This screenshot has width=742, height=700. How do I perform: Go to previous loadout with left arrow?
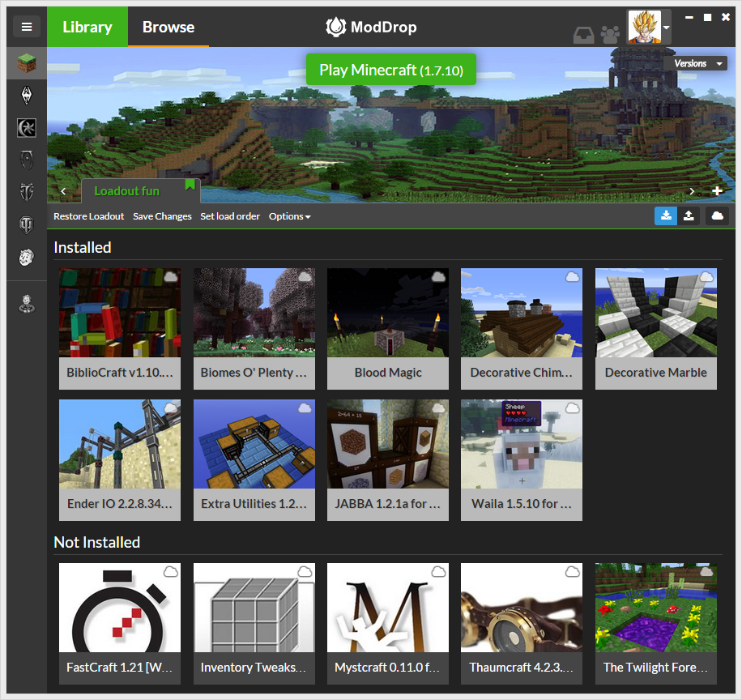coord(63,191)
